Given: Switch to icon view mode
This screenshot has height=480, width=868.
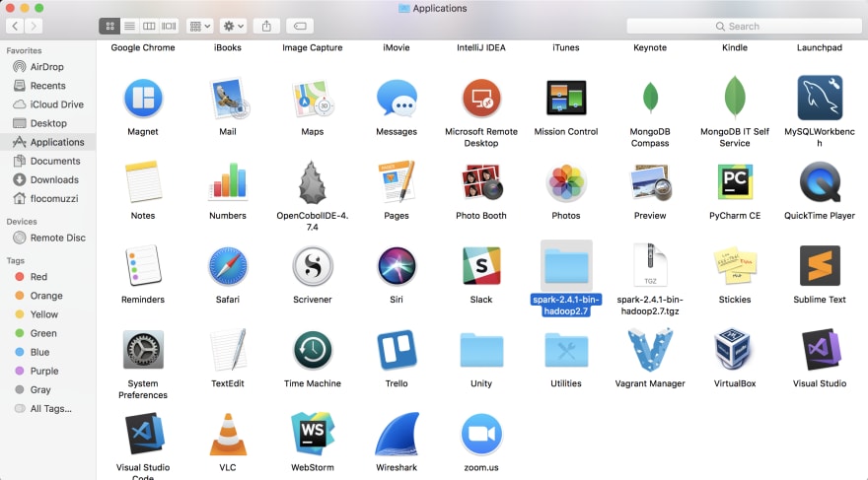Looking at the screenshot, I should coord(109,26).
